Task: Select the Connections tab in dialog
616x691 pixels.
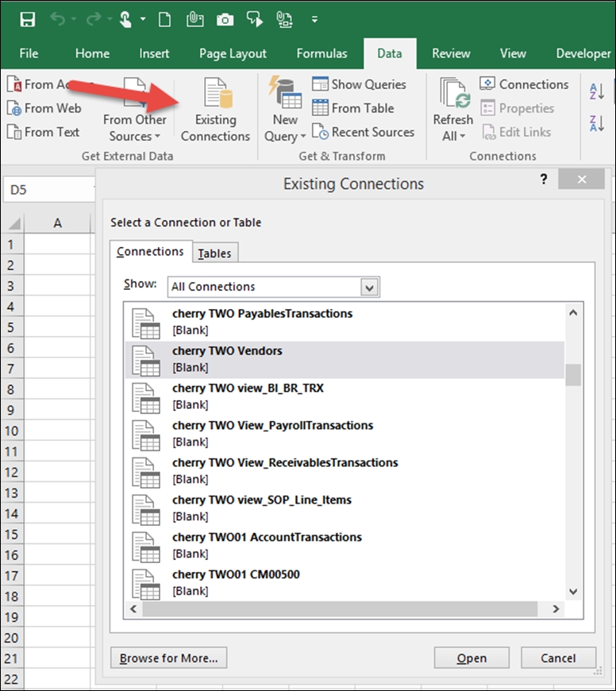Action: [150, 252]
